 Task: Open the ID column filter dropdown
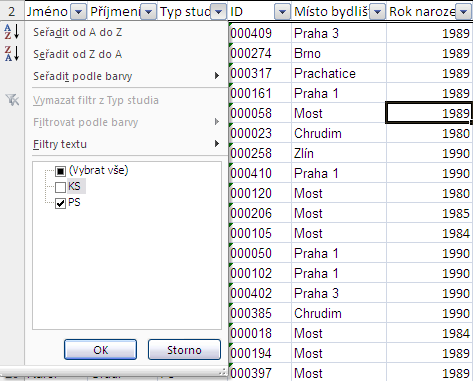coord(282,12)
